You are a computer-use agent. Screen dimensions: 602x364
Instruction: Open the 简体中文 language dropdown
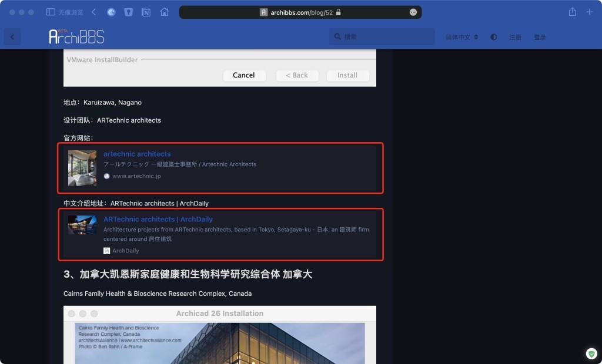462,37
